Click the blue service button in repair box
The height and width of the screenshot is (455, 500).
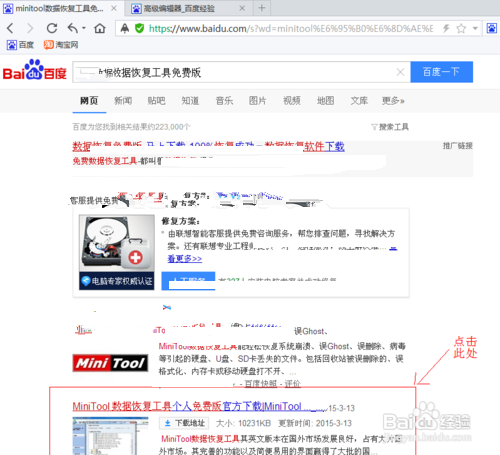[188, 281]
